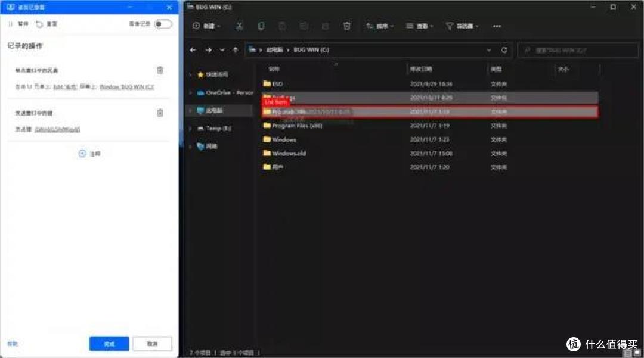Click the Copy icon in Explorer toolbar
The width and height of the screenshot is (644, 358).
(x=261, y=26)
